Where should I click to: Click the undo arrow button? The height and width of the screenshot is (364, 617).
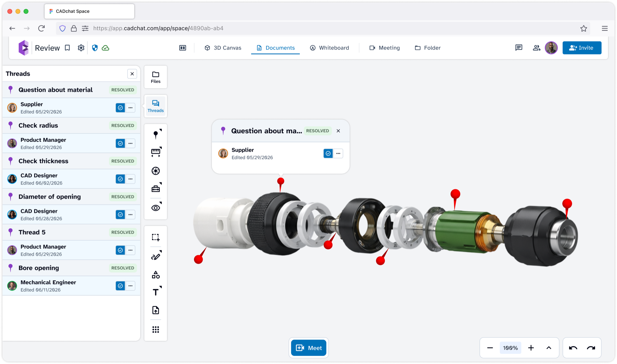tap(573, 348)
